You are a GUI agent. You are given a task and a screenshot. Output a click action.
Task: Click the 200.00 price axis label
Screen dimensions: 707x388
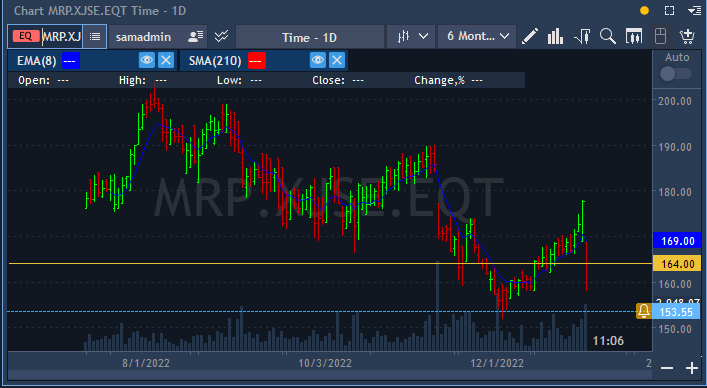[675, 101]
